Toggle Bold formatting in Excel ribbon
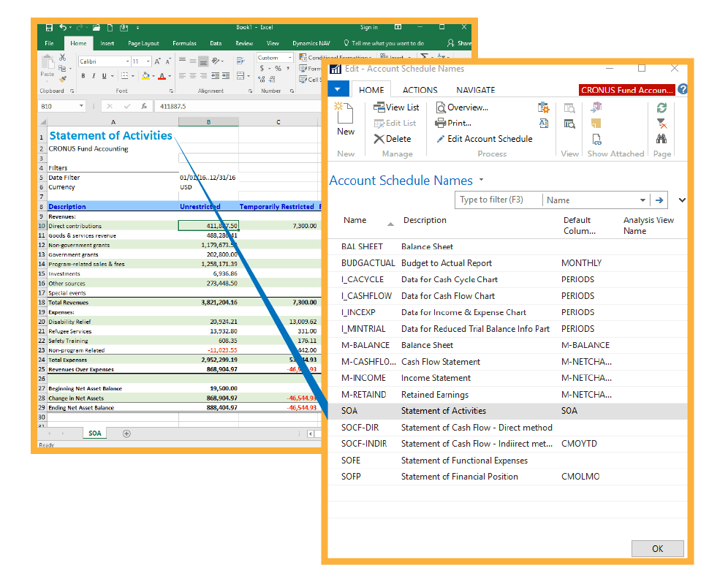The width and height of the screenshot is (728, 579). pyautogui.click(x=83, y=76)
